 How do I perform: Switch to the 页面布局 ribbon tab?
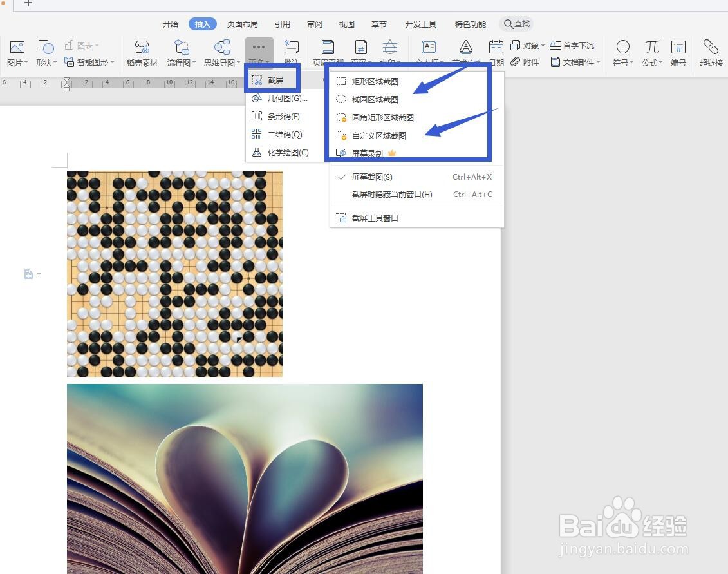point(243,24)
